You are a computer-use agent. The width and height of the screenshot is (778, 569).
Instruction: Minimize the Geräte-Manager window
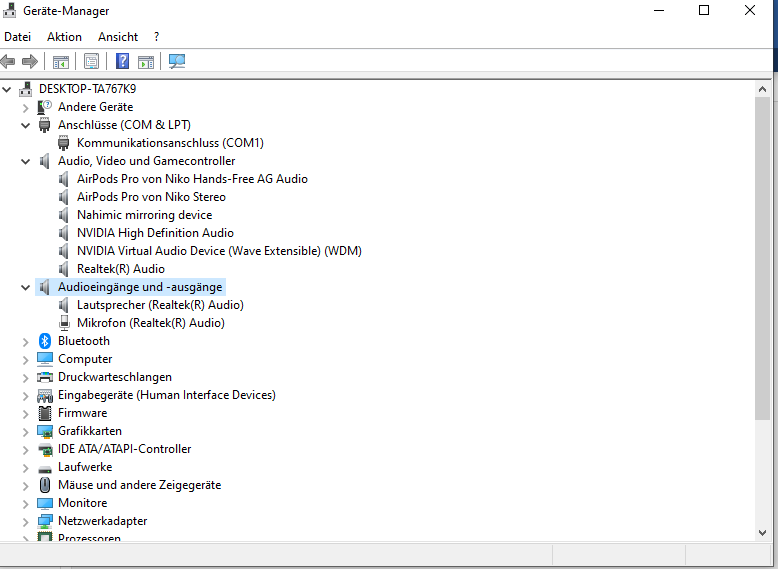pyautogui.click(x=659, y=10)
